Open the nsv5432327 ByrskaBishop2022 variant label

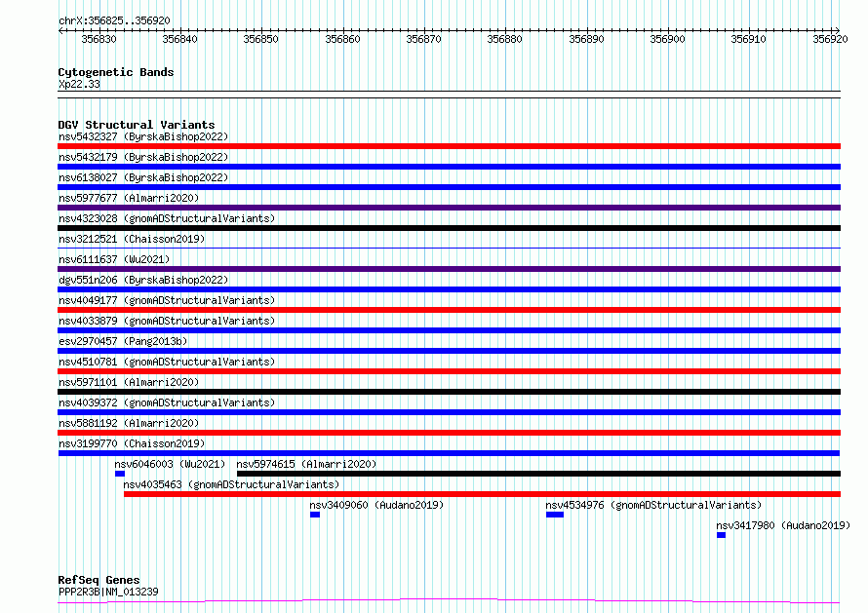coord(143,136)
